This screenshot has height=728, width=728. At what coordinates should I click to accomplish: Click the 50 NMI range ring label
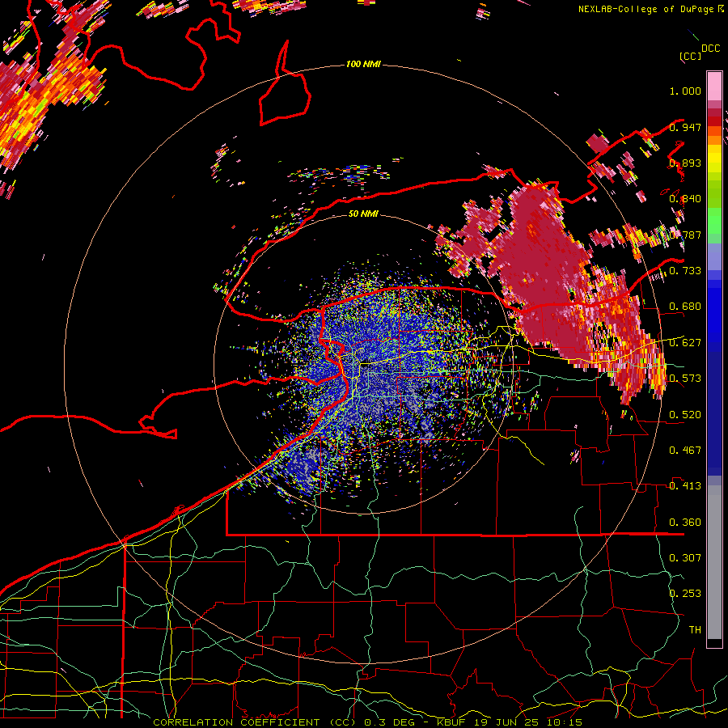click(363, 214)
